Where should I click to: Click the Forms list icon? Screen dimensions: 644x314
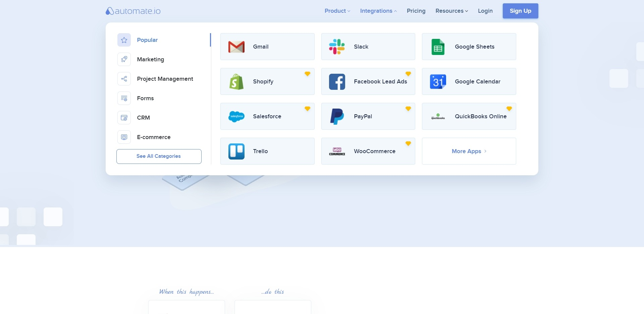coord(124,98)
